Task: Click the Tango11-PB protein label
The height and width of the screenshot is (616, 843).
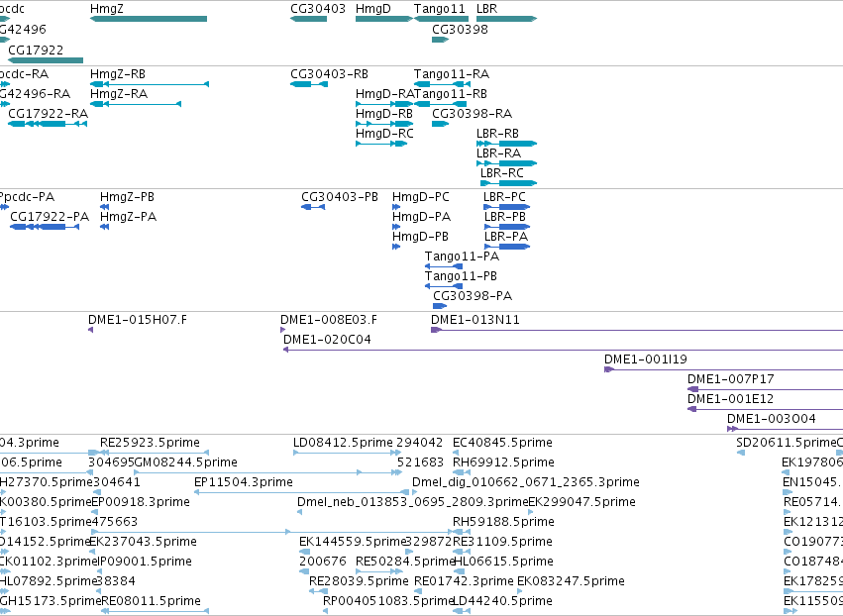Action: coord(461,277)
